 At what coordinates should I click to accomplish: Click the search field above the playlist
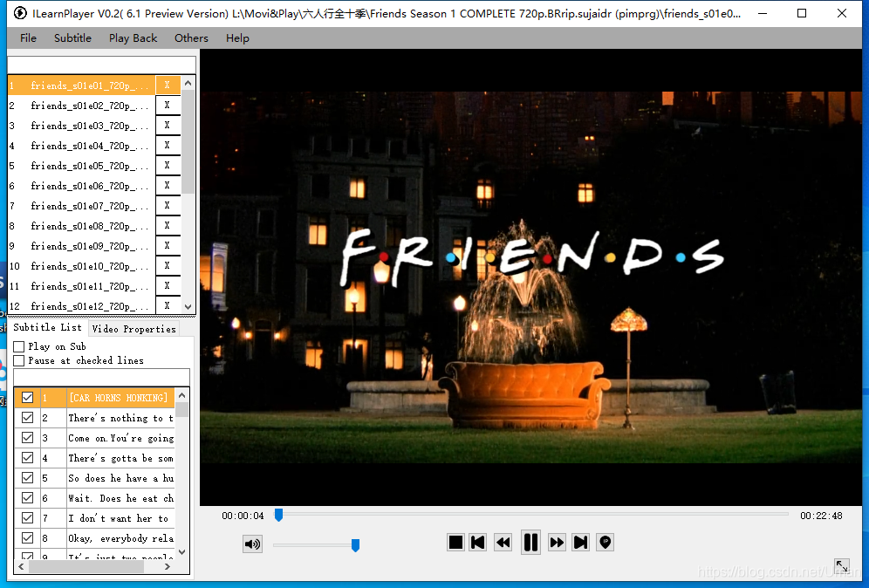[101, 65]
